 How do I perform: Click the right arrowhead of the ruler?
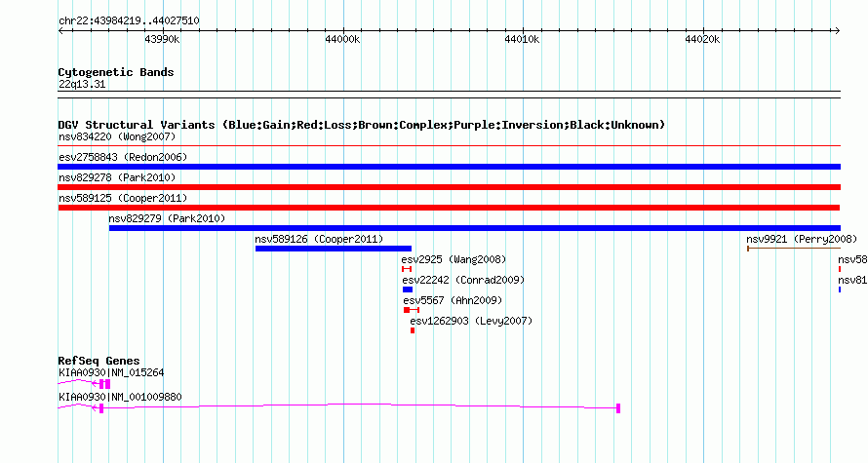[837, 31]
